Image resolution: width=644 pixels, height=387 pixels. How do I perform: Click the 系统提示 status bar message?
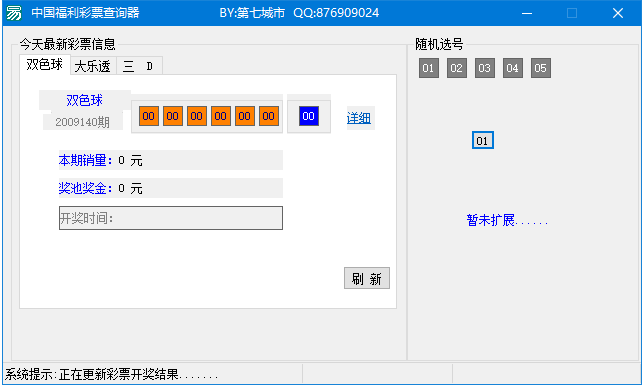tap(111, 374)
